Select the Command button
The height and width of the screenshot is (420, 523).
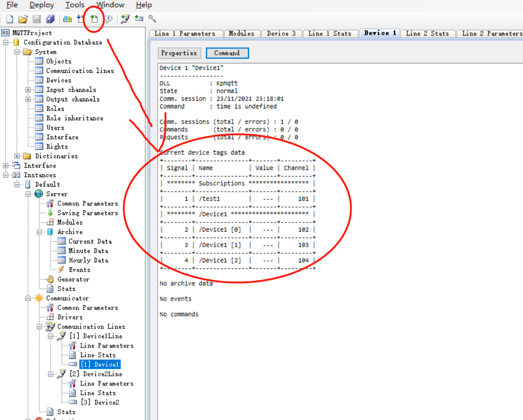(227, 53)
